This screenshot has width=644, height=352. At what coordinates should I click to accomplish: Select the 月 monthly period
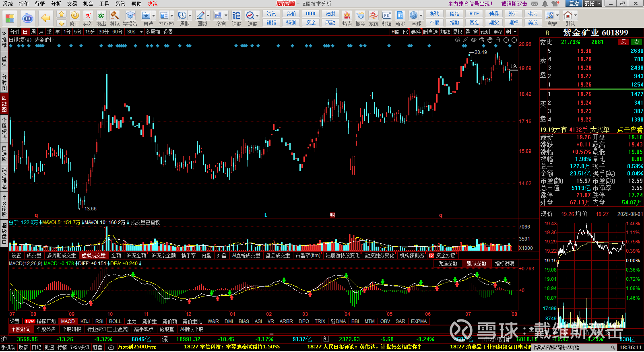click(41, 32)
